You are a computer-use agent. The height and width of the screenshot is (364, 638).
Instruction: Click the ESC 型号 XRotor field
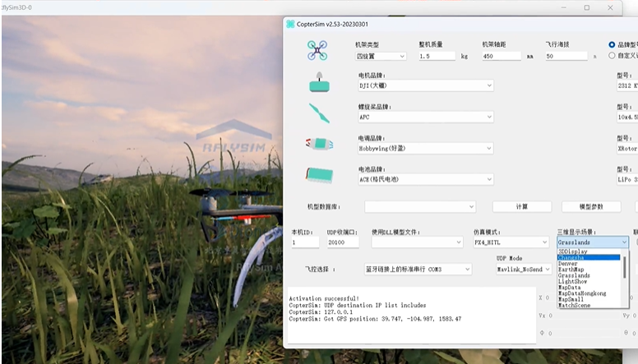[627, 149]
